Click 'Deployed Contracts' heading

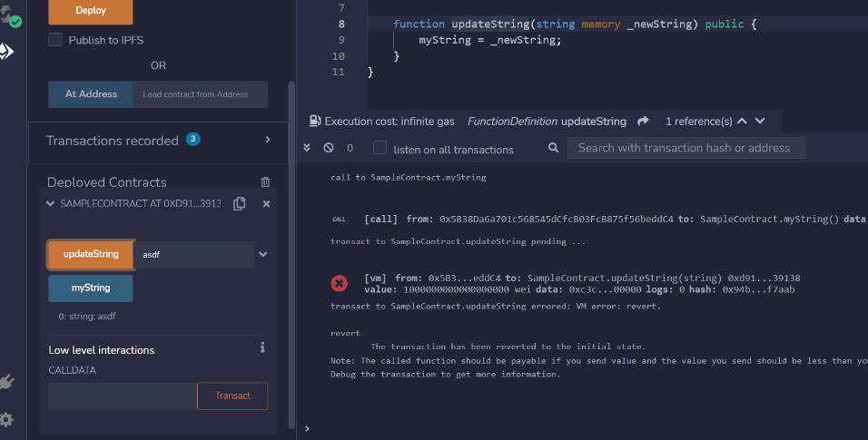tap(107, 182)
